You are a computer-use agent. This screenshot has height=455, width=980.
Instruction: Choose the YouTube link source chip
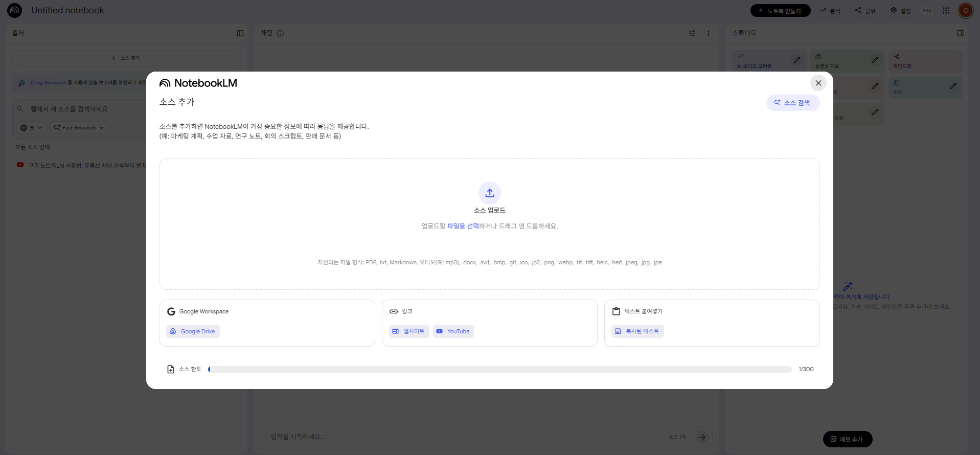(453, 331)
